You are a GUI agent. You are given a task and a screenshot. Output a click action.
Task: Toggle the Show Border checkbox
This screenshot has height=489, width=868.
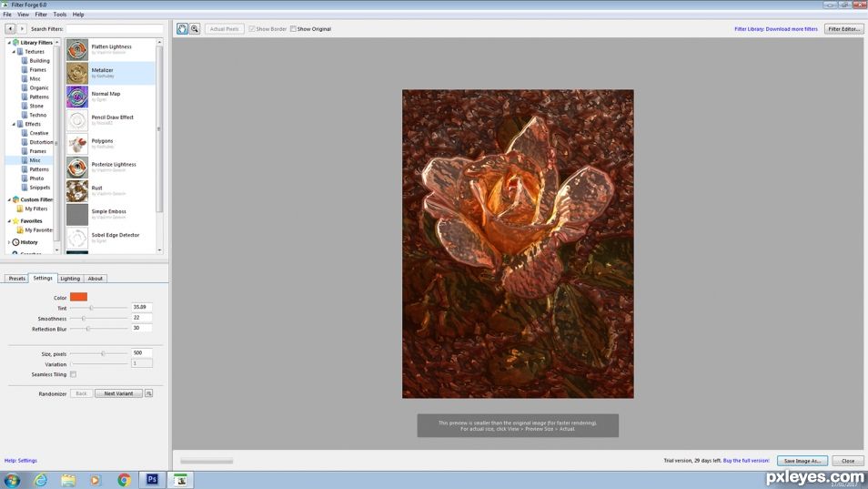coord(252,29)
